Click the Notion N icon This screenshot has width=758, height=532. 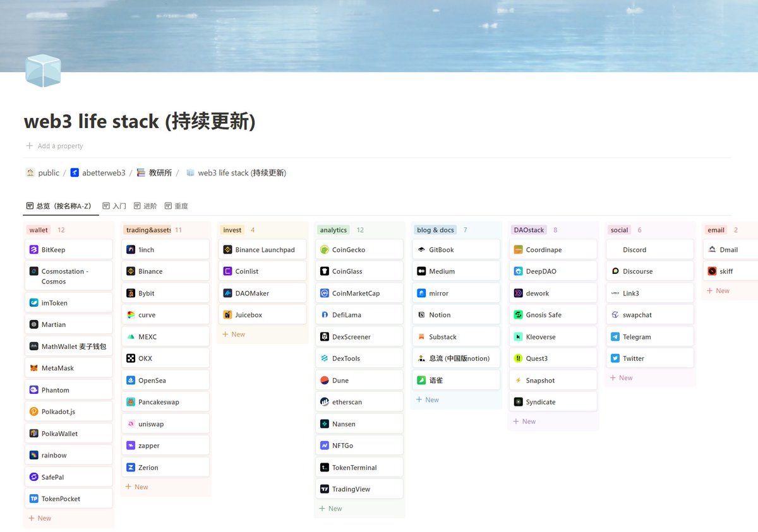tap(421, 315)
